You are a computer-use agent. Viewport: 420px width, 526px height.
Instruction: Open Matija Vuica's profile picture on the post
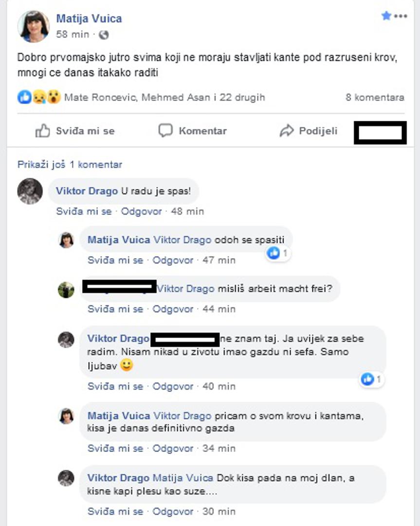(33, 26)
